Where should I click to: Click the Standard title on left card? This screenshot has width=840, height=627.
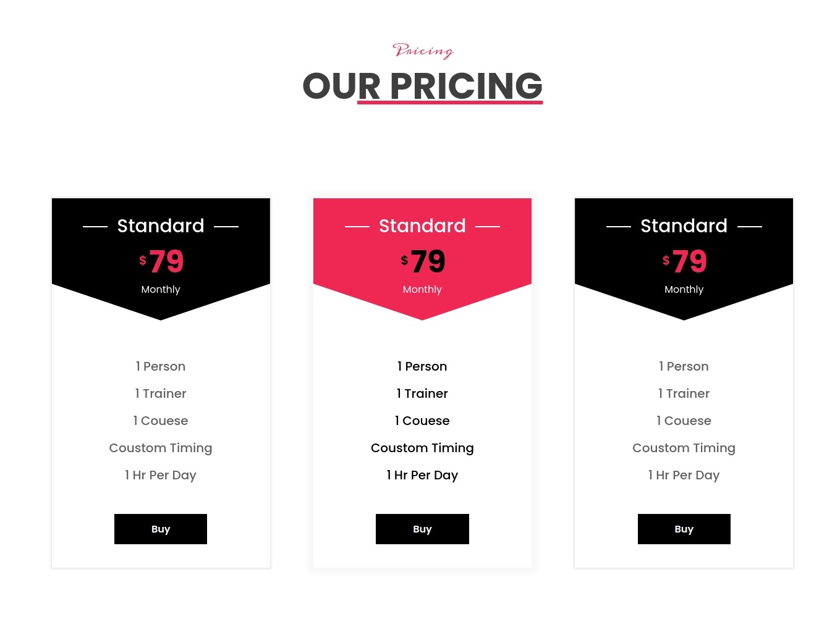point(161,226)
